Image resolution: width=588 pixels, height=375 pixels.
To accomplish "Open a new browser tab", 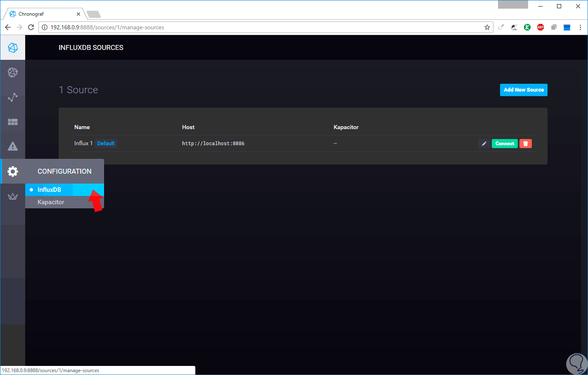I will 94,14.
